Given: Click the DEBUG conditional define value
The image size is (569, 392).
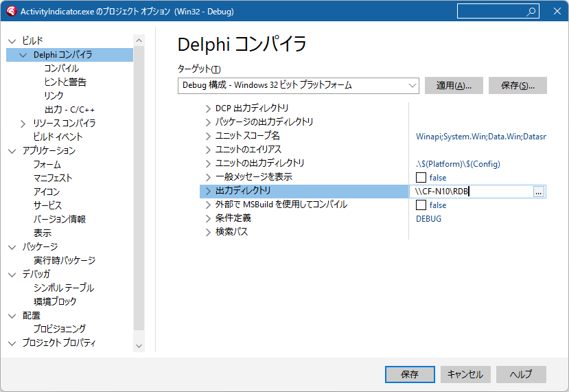Looking at the screenshot, I should [x=428, y=219].
